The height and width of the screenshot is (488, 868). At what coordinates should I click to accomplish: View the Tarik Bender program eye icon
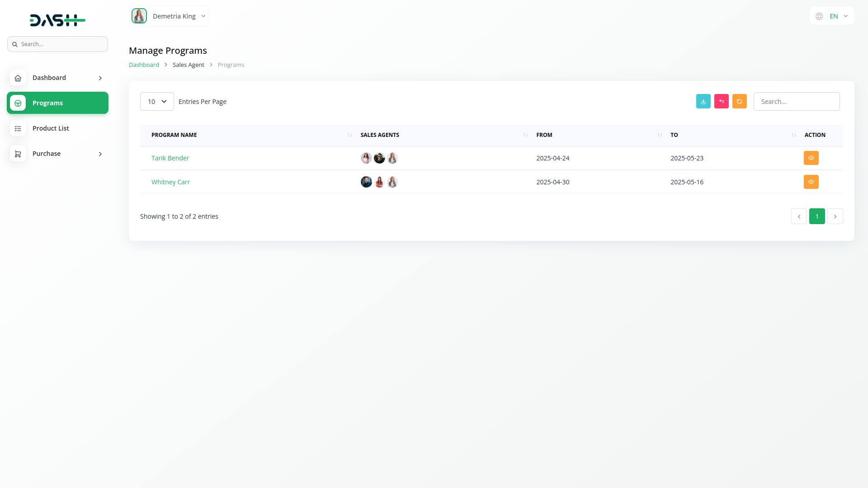pyautogui.click(x=811, y=158)
